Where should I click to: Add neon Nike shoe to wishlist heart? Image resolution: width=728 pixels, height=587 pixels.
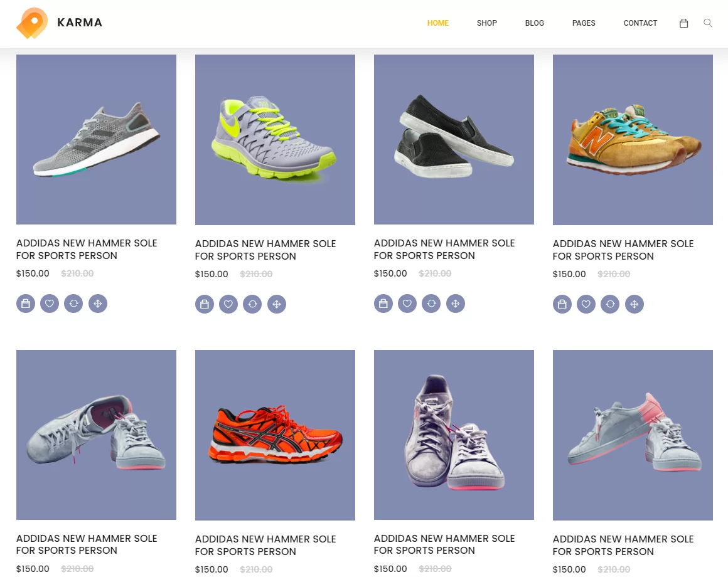click(x=228, y=304)
